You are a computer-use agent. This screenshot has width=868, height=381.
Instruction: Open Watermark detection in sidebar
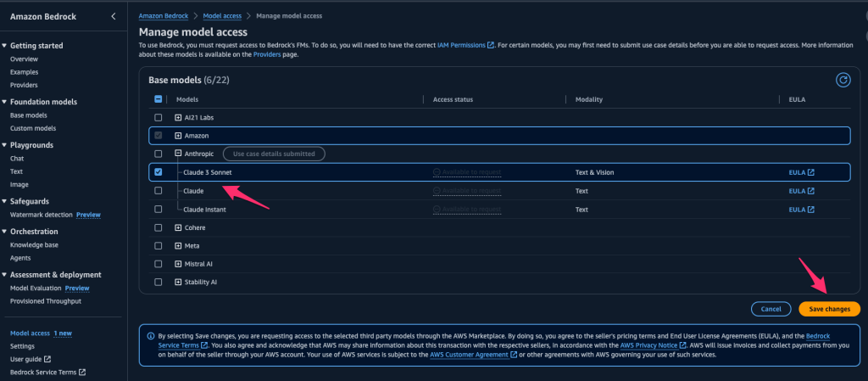[x=42, y=215]
